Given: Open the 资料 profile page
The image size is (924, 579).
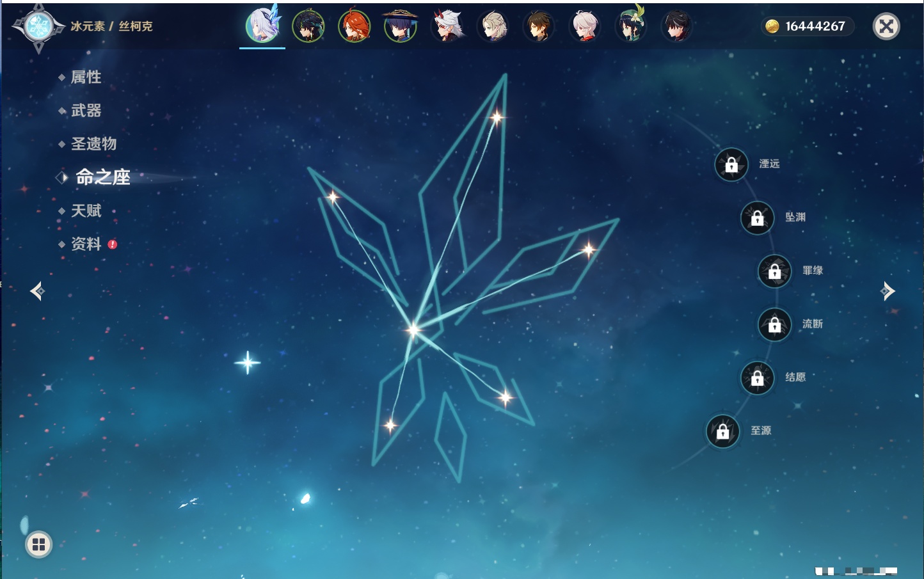Looking at the screenshot, I should (86, 244).
